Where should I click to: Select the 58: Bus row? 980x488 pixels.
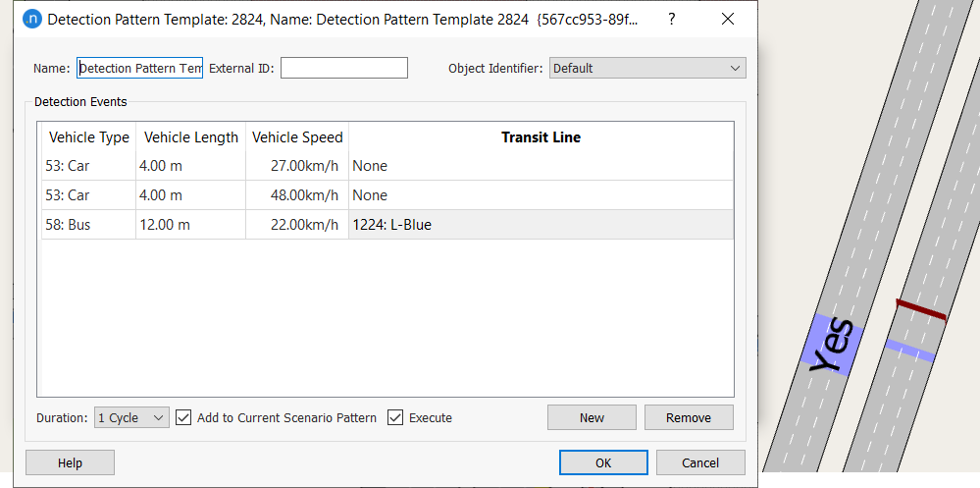tap(88, 225)
